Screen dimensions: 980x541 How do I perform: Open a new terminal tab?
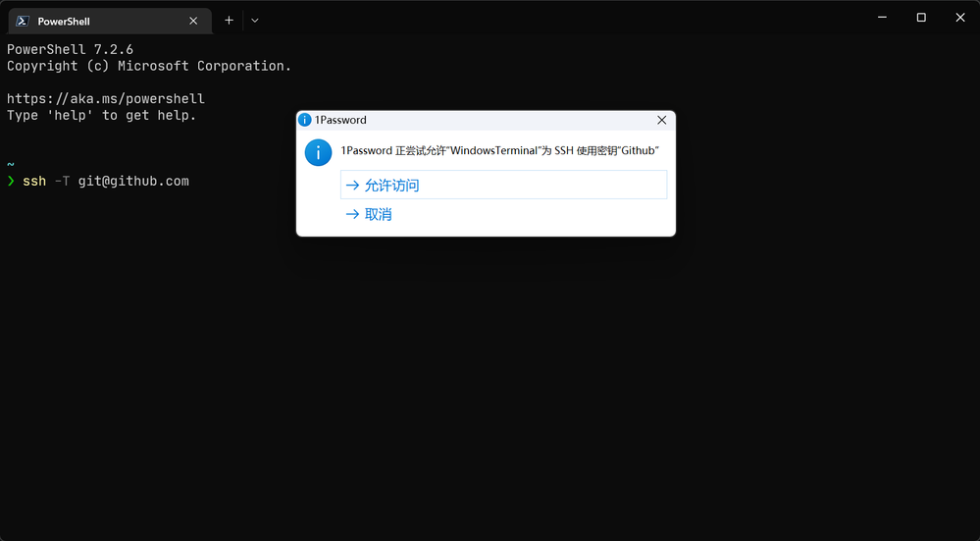[229, 20]
